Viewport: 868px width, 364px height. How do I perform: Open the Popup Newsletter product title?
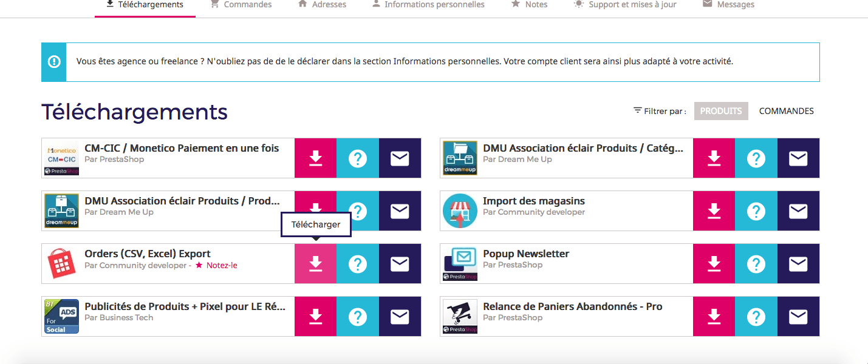526,254
